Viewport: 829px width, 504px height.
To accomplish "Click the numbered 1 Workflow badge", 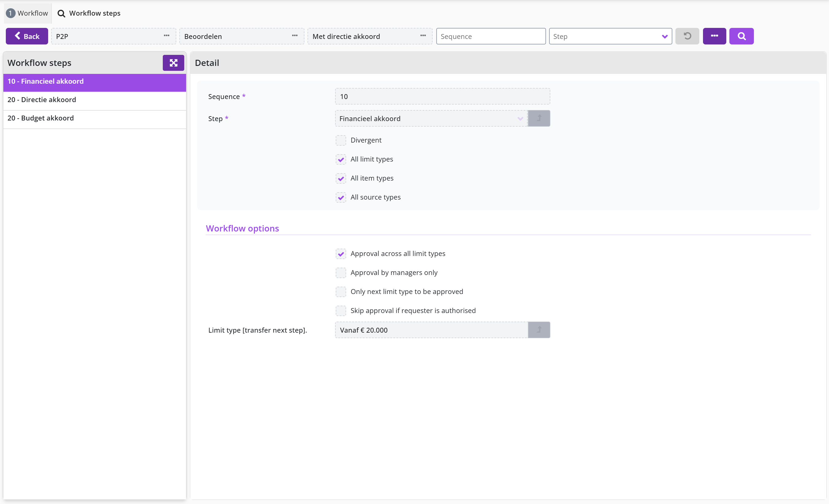I will point(10,13).
